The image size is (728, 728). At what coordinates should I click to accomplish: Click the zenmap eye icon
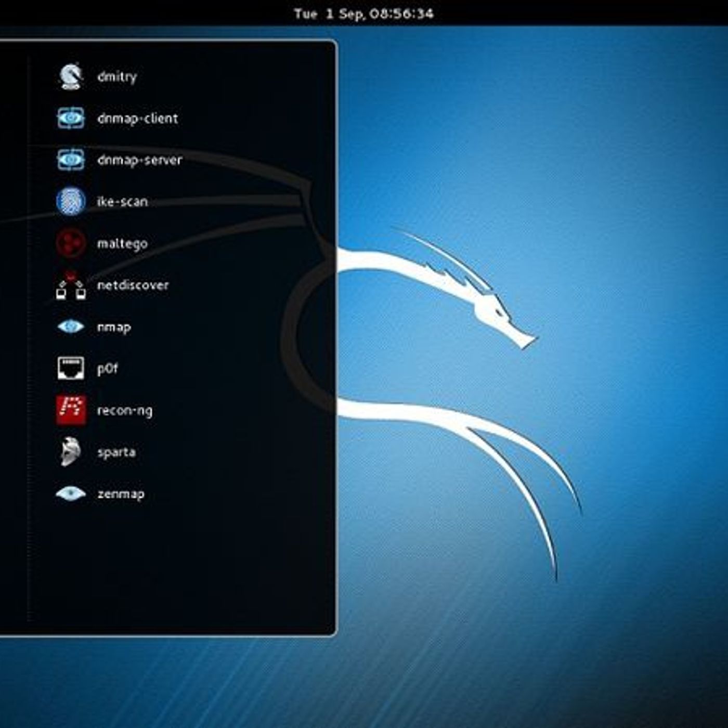click(x=70, y=493)
